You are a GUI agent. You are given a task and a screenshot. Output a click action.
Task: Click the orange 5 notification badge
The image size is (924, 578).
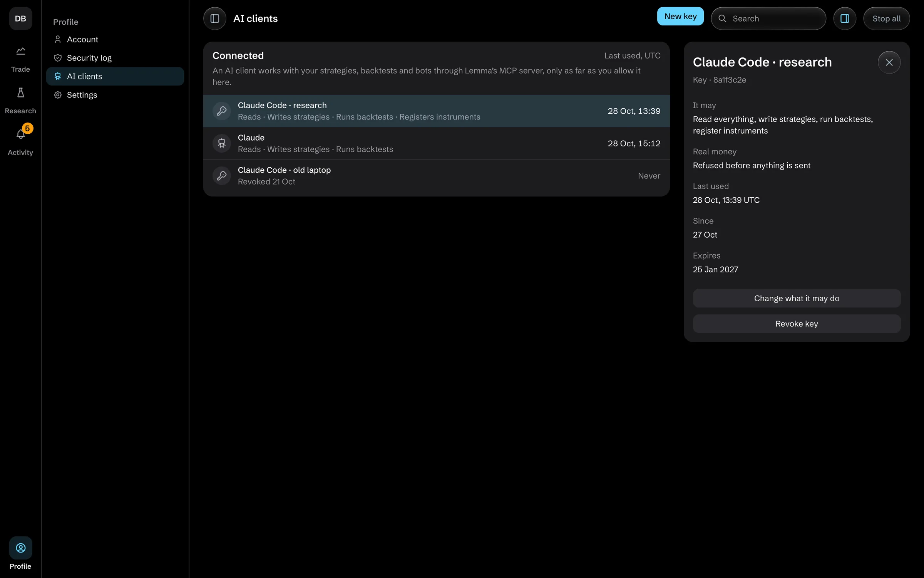(x=27, y=128)
